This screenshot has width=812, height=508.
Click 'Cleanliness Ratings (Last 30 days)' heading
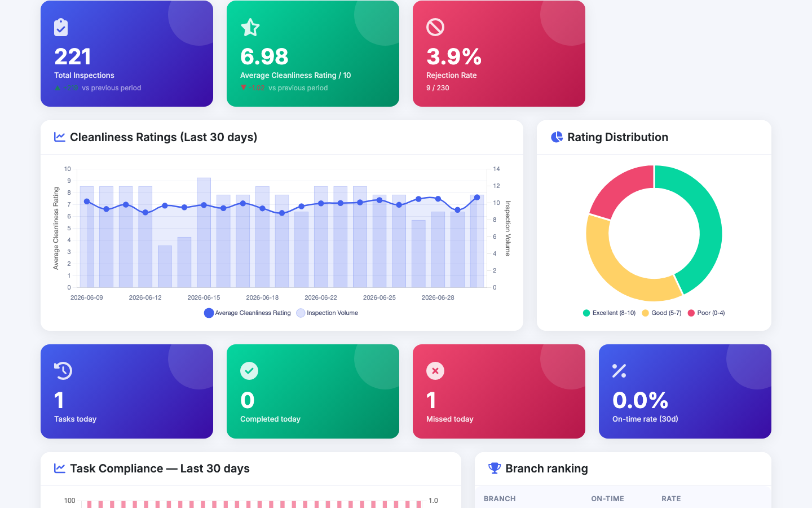pyautogui.click(x=164, y=137)
